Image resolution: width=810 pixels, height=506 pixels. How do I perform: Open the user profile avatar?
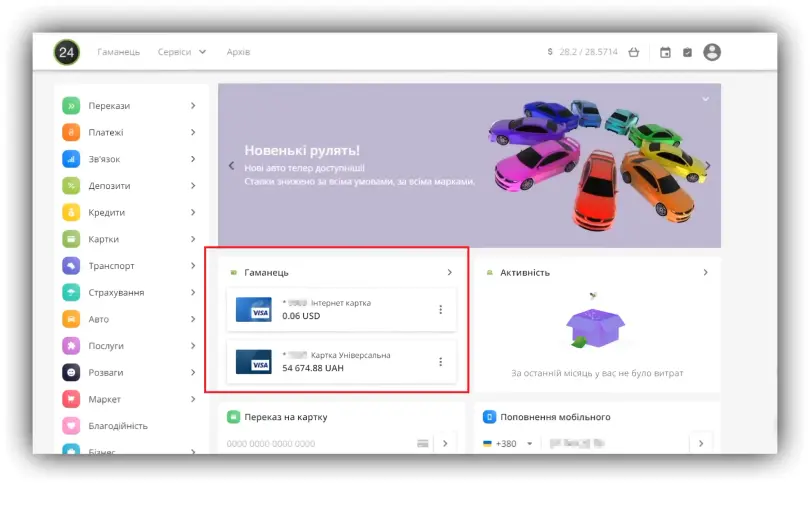click(x=712, y=52)
